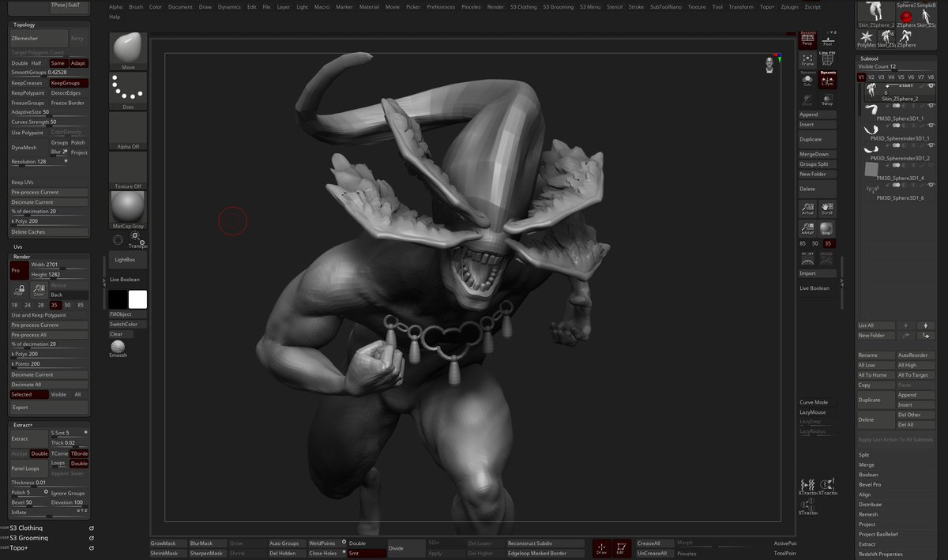This screenshot has width=948, height=560.
Task: Toggle the Transp transparency icon
Action: click(827, 100)
